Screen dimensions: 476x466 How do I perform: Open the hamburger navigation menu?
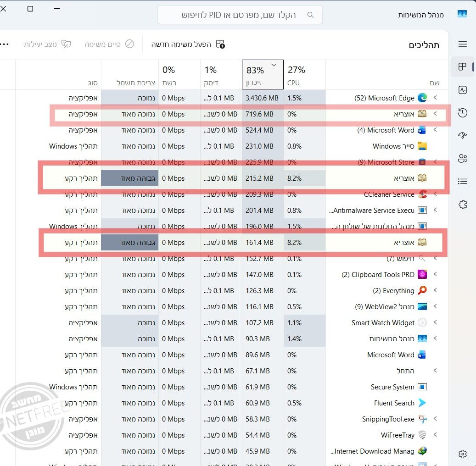click(x=463, y=44)
